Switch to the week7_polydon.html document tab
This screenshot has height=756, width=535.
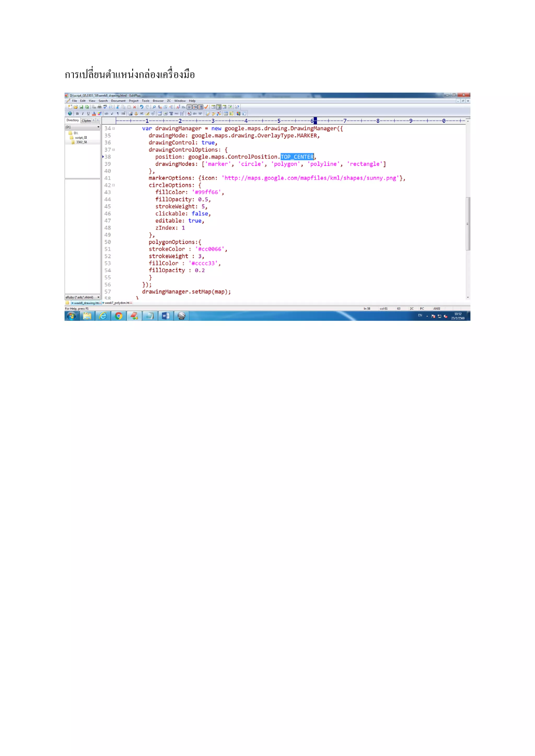click(x=117, y=303)
